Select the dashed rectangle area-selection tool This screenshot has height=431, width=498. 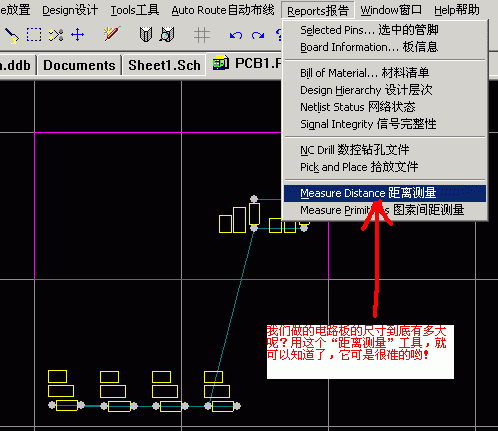click(34, 35)
